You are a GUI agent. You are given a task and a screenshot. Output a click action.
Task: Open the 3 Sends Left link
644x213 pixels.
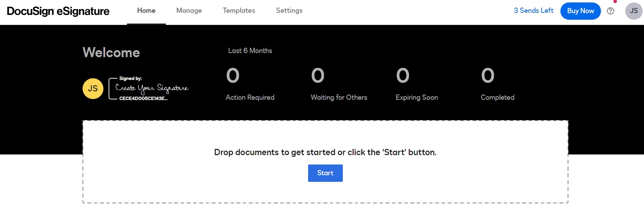pos(533,11)
